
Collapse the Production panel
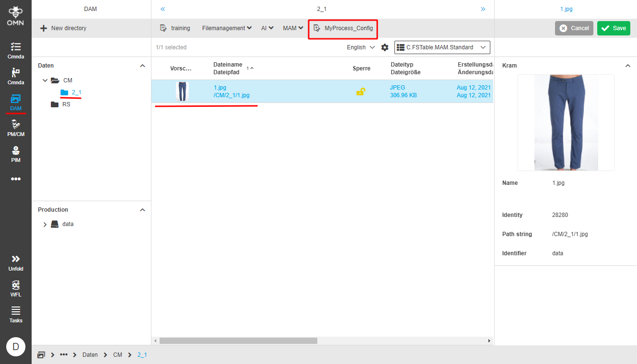[142, 210]
